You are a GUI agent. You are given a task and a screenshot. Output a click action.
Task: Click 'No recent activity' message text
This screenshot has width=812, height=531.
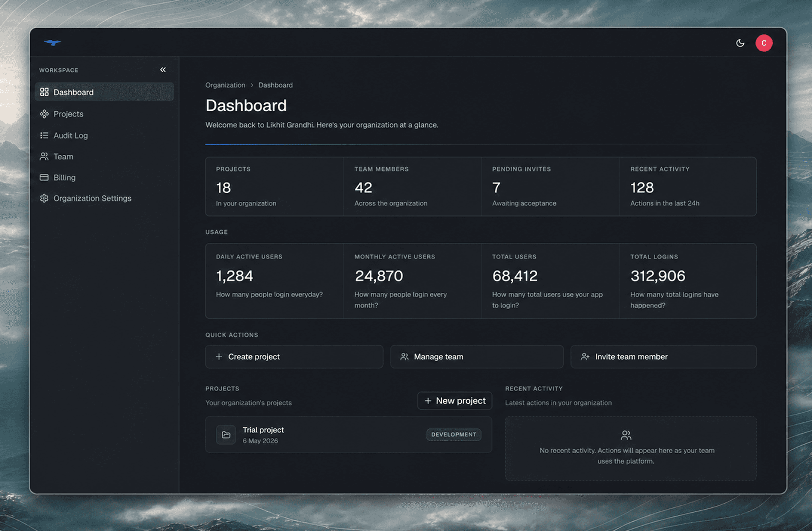coord(627,455)
